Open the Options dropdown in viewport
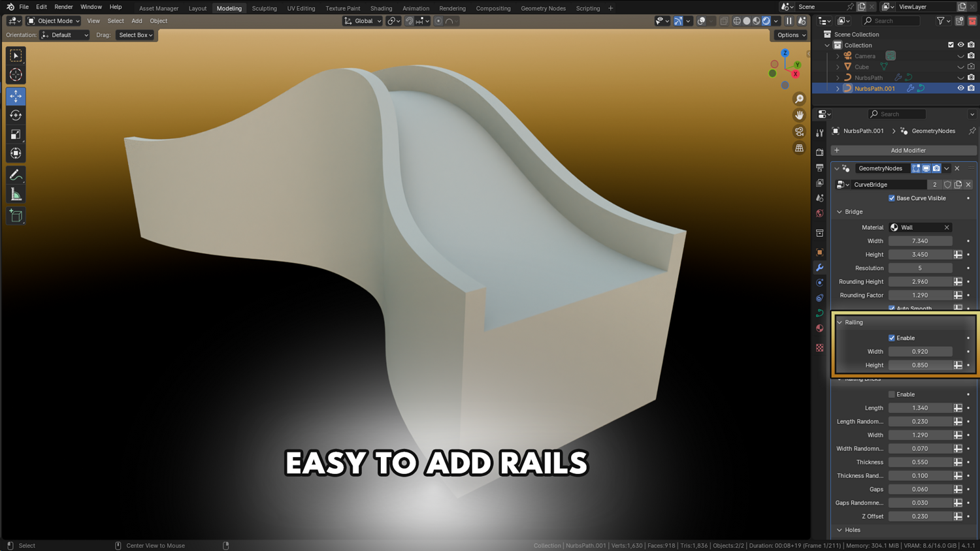 click(x=791, y=35)
